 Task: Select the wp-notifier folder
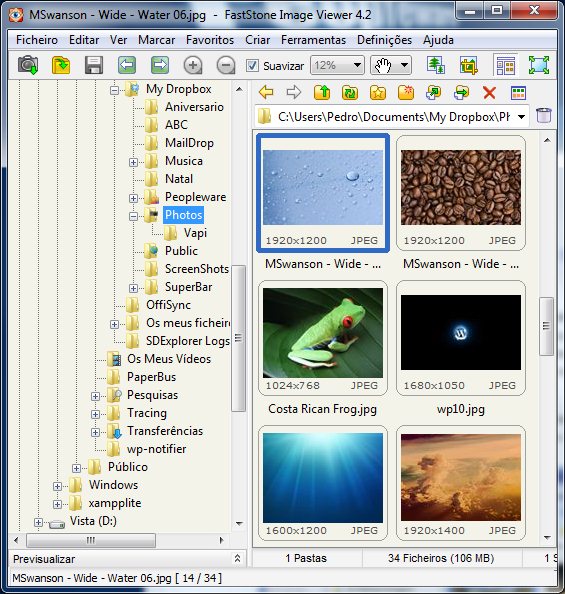click(x=157, y=449)
